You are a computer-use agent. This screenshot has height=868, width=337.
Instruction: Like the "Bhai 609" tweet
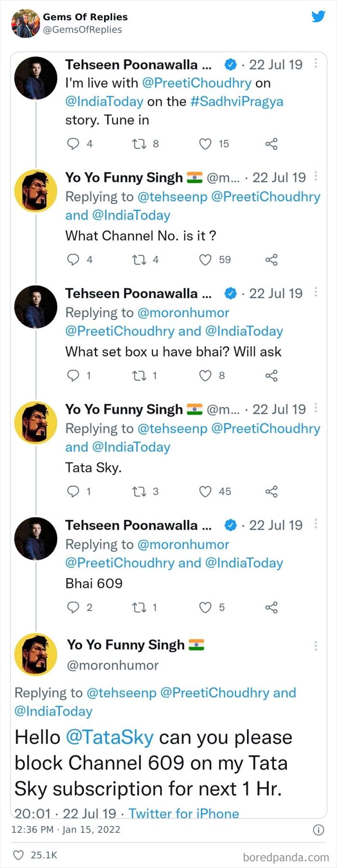point(206,607)
